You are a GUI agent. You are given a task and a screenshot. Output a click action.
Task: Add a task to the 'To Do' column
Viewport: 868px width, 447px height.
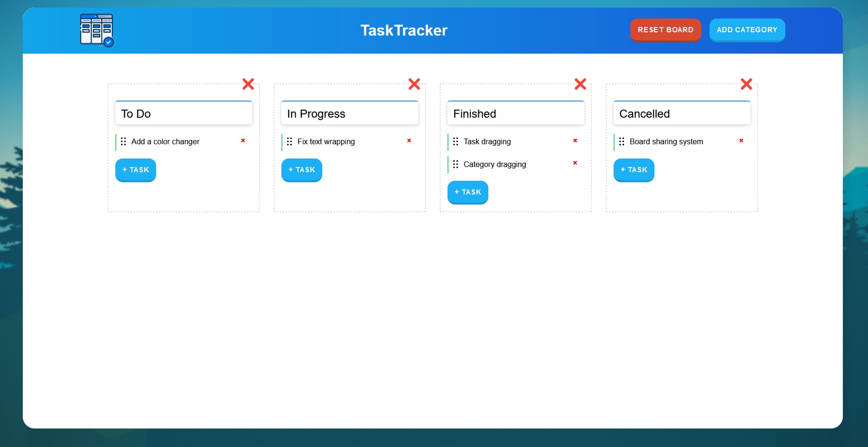click(135, 170)
